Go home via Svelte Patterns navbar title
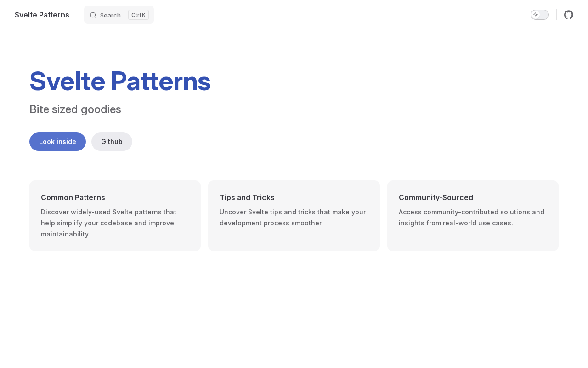588x368 pixels. pos(42,15)
